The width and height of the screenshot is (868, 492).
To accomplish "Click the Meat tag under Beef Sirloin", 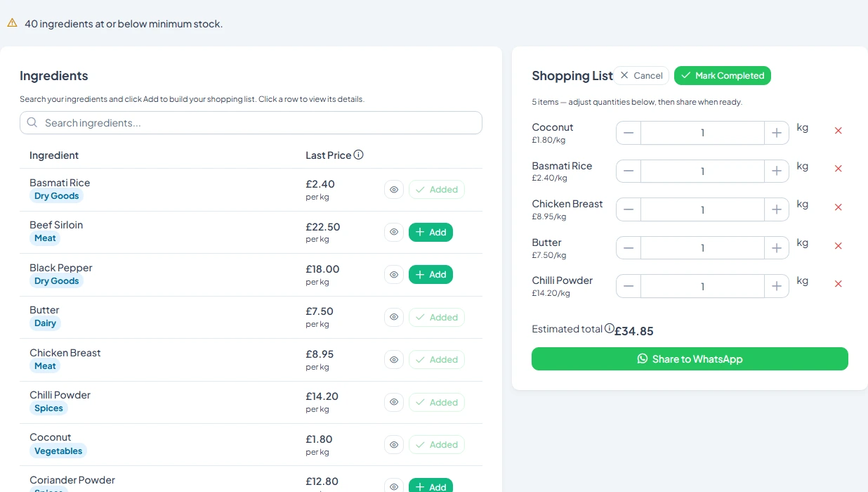I will 45,238.
